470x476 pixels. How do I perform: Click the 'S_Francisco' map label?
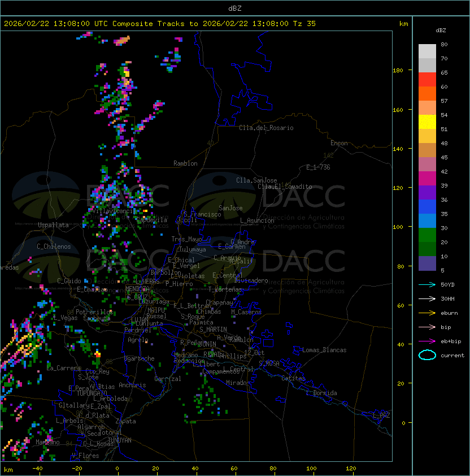click(202, 214)
